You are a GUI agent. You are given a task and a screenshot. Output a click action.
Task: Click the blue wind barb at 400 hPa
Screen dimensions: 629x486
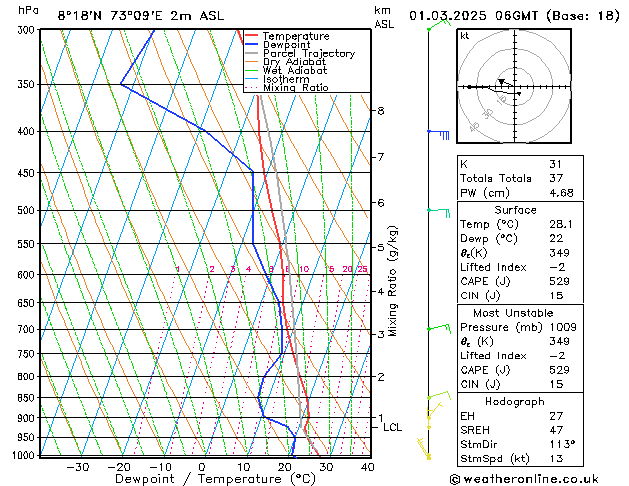pos(438,134)
